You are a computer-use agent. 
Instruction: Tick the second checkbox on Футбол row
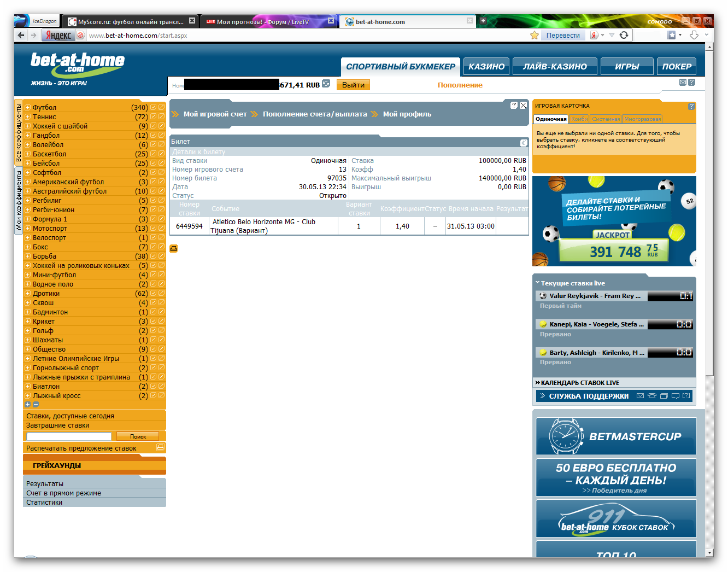point(161,107)
